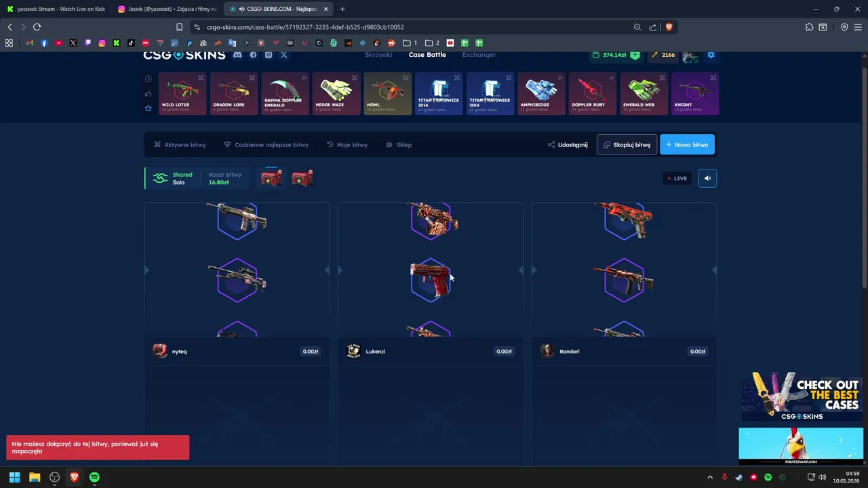Open the 2166 points counter

click(663, 55)
